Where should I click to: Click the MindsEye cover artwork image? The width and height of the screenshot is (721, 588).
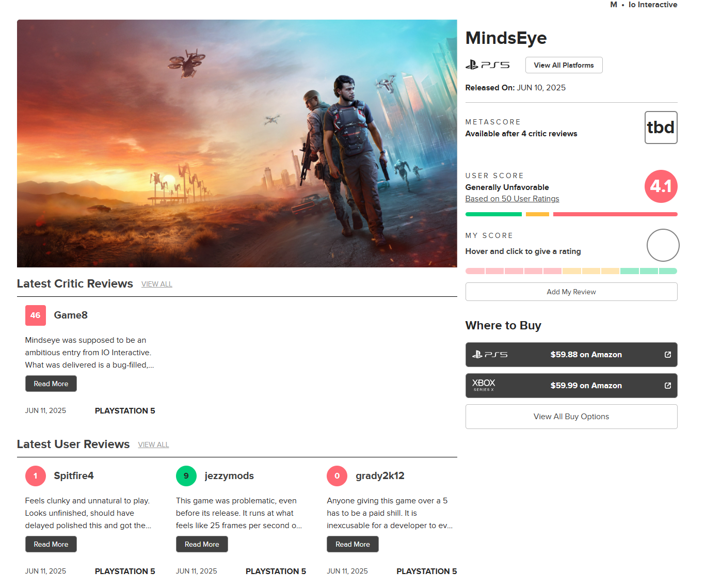coord(237,144)
